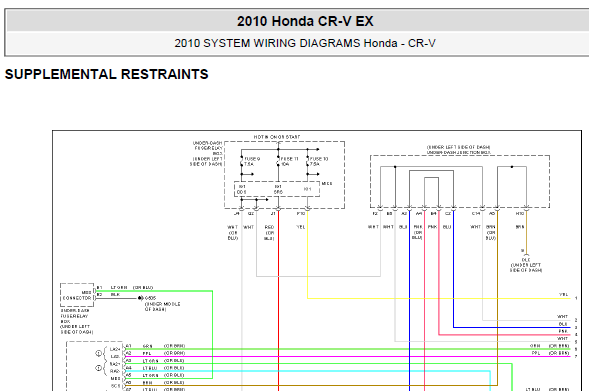Click the cyan LT BLU wire line
The width and height of the screenshot is (589, 391).
click(308, 371)
